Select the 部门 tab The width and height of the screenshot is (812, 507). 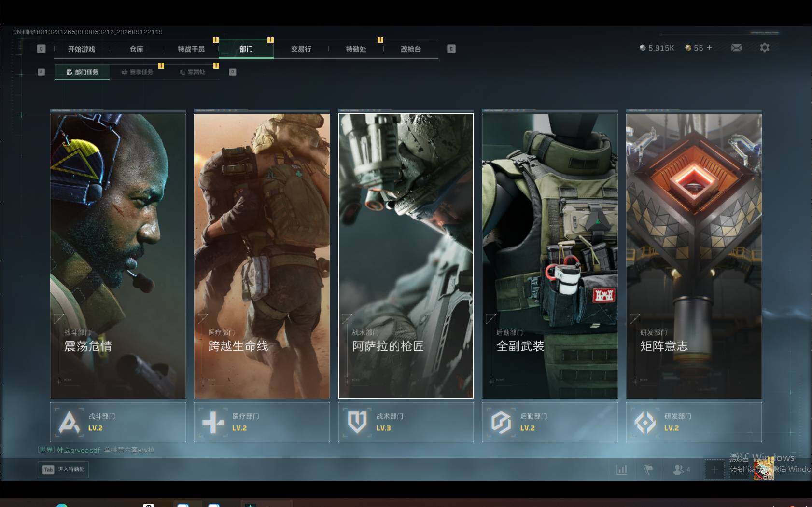click(246, 49)
